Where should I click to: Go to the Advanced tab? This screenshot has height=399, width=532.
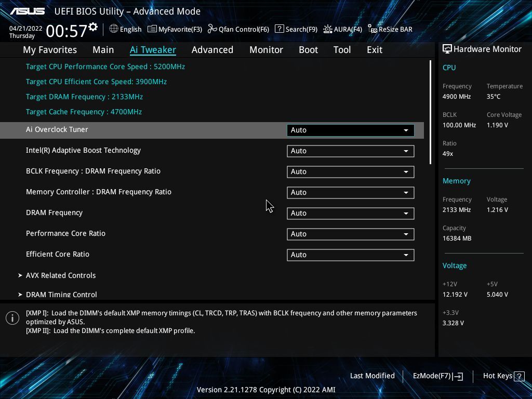coord(212,50)
